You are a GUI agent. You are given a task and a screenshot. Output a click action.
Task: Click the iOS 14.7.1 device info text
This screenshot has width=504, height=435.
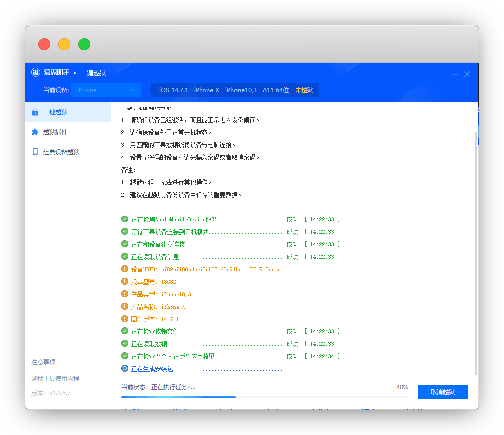coord(173,90)
